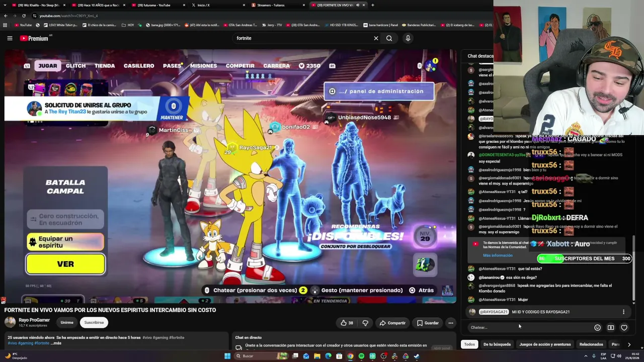Share the video using Compartir

(392, 323)
